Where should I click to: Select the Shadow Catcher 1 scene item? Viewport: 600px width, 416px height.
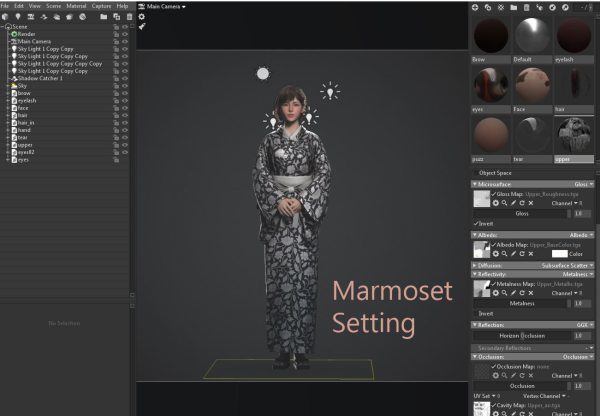[42, 78]
